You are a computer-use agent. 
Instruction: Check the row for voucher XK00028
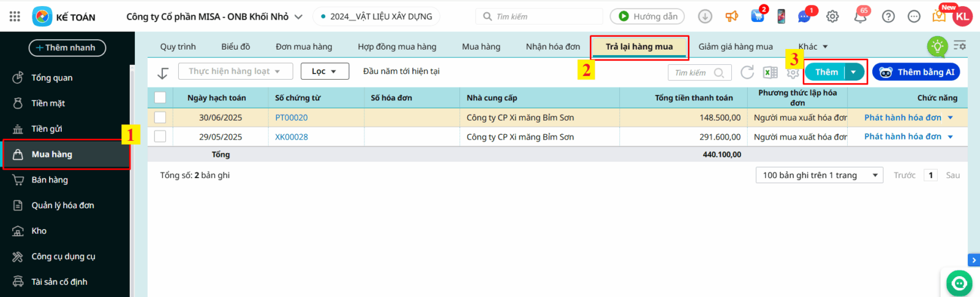coord(160,137)
